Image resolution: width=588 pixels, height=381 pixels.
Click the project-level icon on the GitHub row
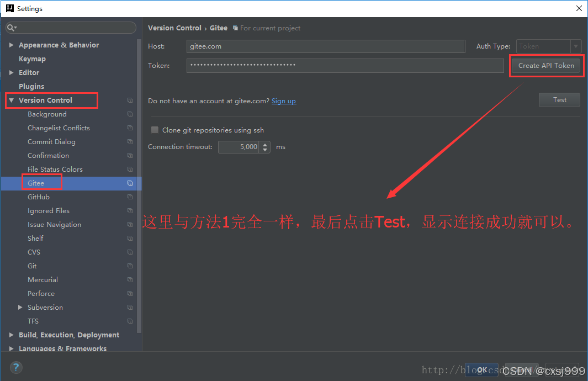point(130,197)
